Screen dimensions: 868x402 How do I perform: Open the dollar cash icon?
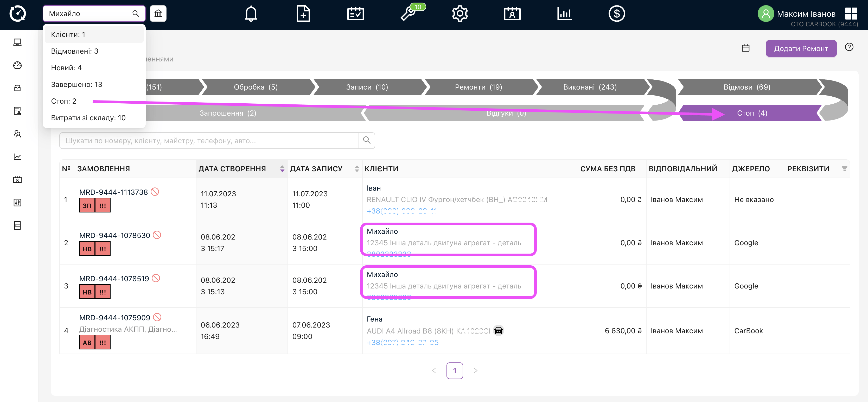pos(617,14)
